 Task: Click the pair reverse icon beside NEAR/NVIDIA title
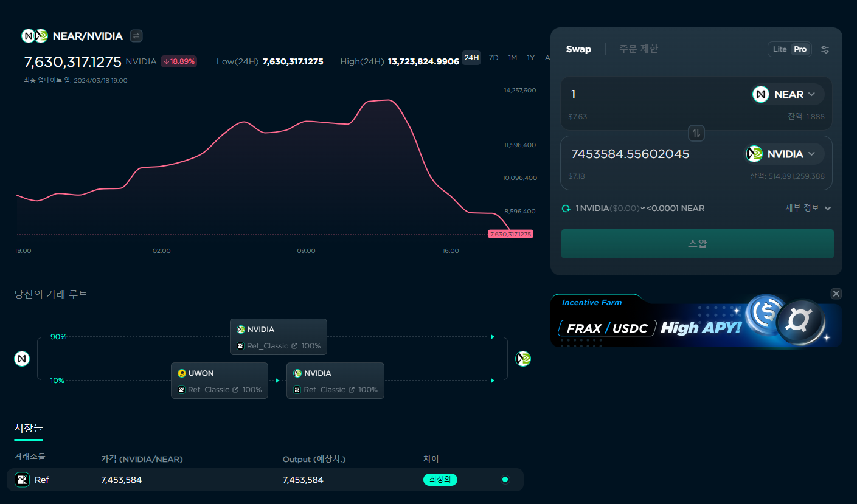point(136,36)
